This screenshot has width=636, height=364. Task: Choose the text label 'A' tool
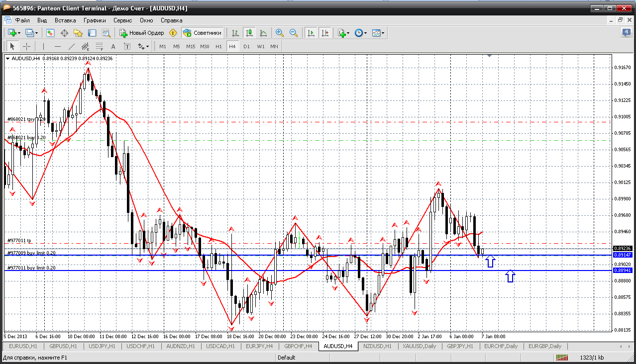113,46
